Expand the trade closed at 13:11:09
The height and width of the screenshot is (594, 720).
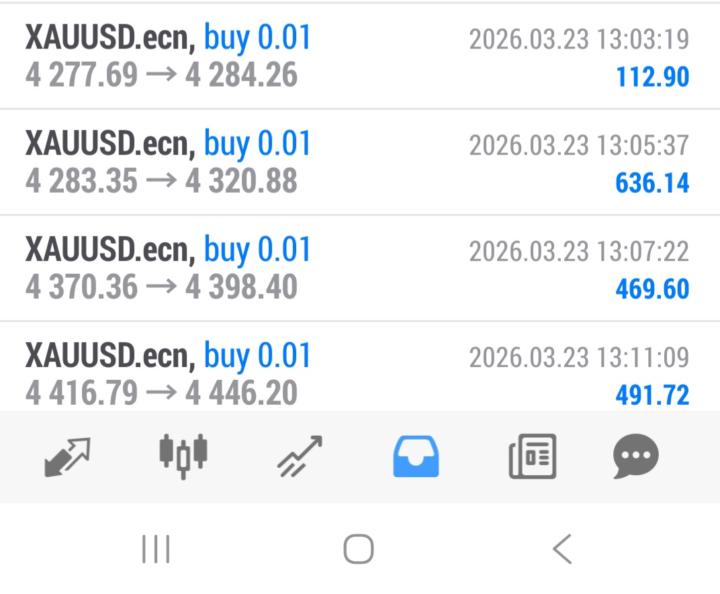coord(360,367)
